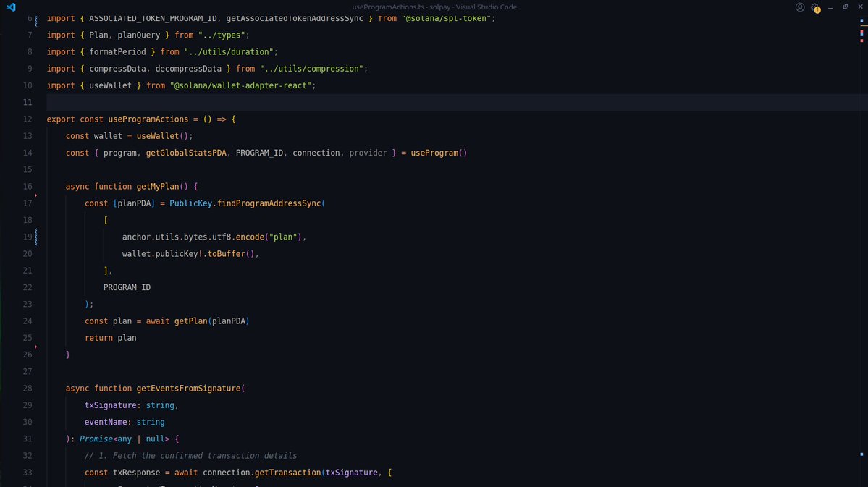Click findProgramAddressSync method call
The height and width of the screenshot is (487, 868).
click(x=269, y=203)
